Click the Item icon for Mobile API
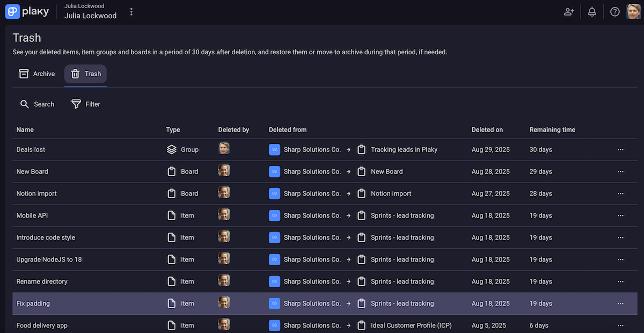Screen dimensions: 644x333 tap(171, 215)
